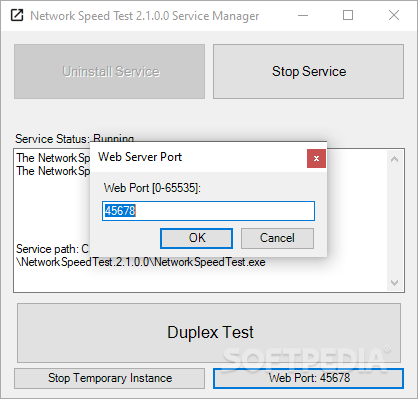418x399 pixels.
Task: Click the log scrollbar down arrow
Action: 394,283
